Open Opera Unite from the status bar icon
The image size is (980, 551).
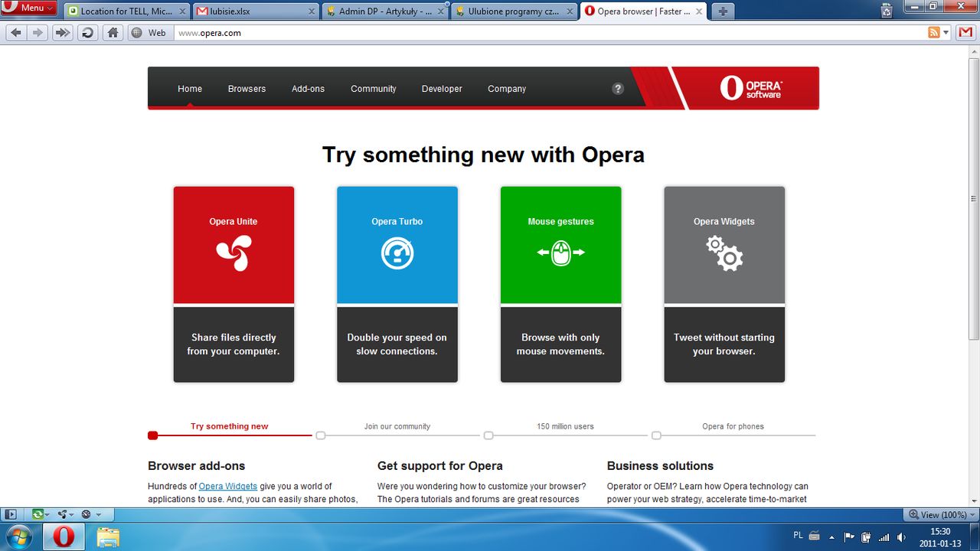pyautogui.click(x=64, y=514)
